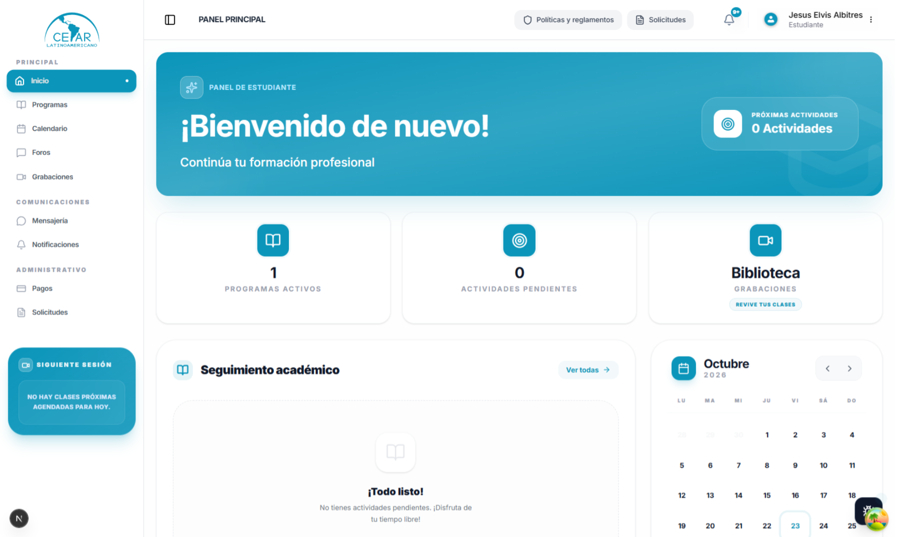The height and width of the screenshot is (537, 900).
Task: Click the Seguimiento académico book icon
Action: pyautogui.click(x=183, y=370)
